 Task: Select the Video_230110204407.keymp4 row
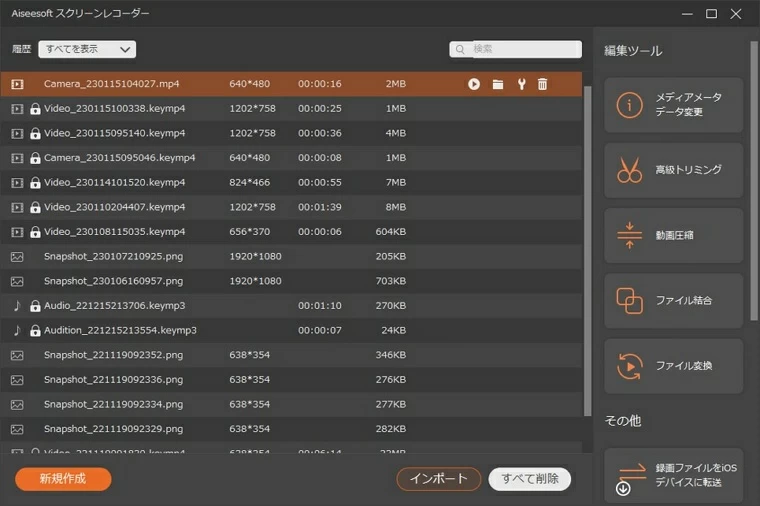114,207
